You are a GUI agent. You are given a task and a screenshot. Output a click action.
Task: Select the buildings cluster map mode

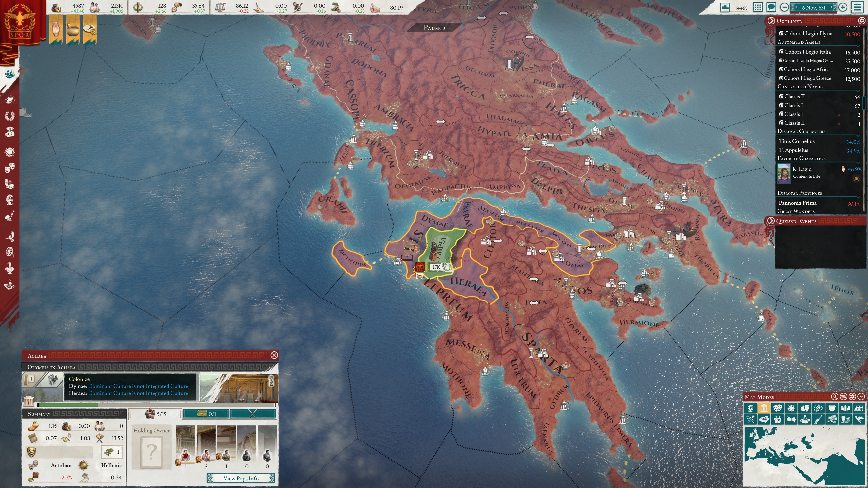click(832, 419)
